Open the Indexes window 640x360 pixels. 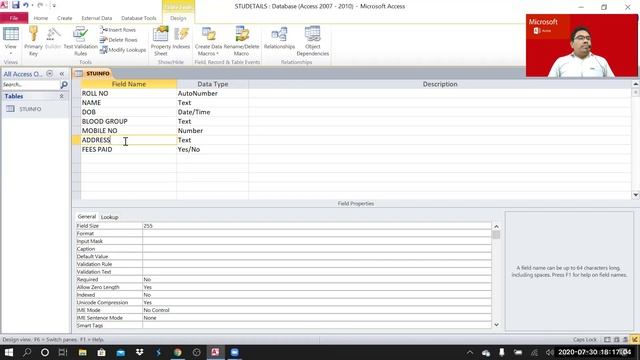181,39
